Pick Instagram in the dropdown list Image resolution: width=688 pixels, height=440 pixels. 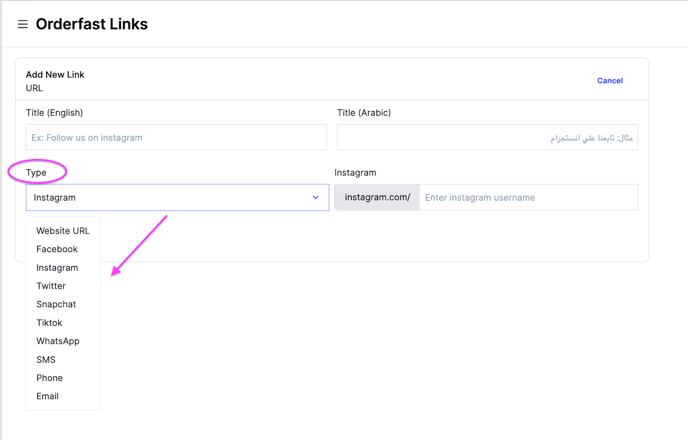point(57,268)
